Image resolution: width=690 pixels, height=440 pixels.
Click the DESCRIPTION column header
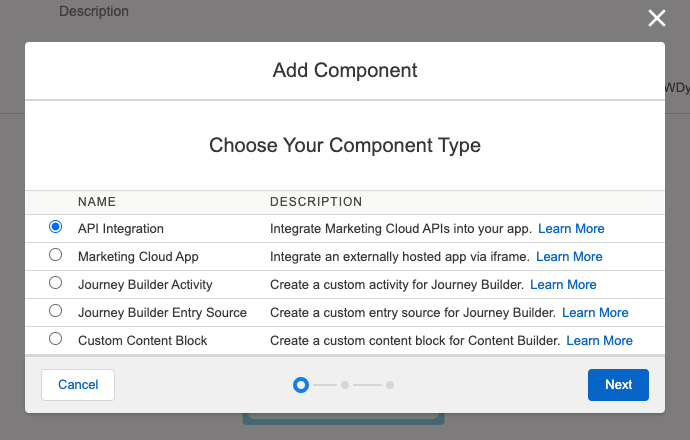pyautogui.click(x=316, y=202)
